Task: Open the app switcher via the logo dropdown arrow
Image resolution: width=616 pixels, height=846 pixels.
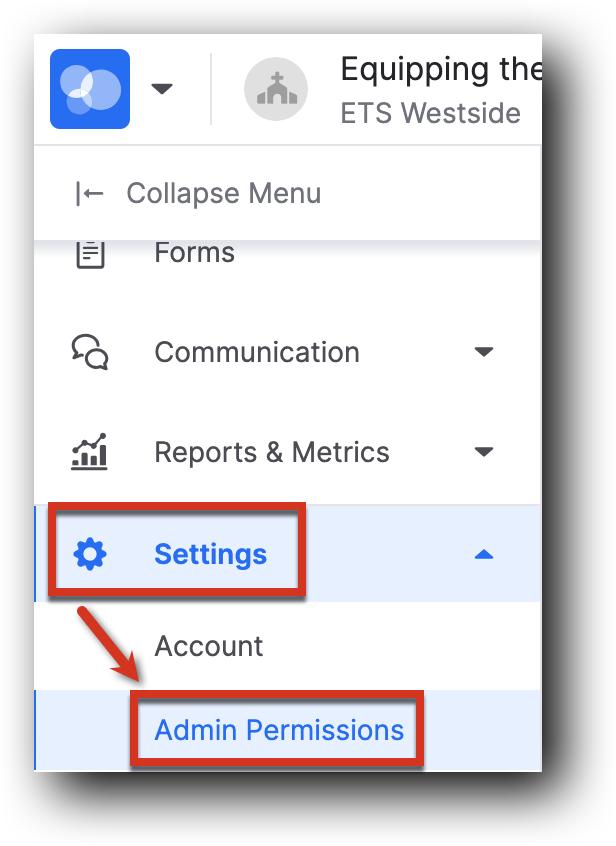Action: pos(161,89)
